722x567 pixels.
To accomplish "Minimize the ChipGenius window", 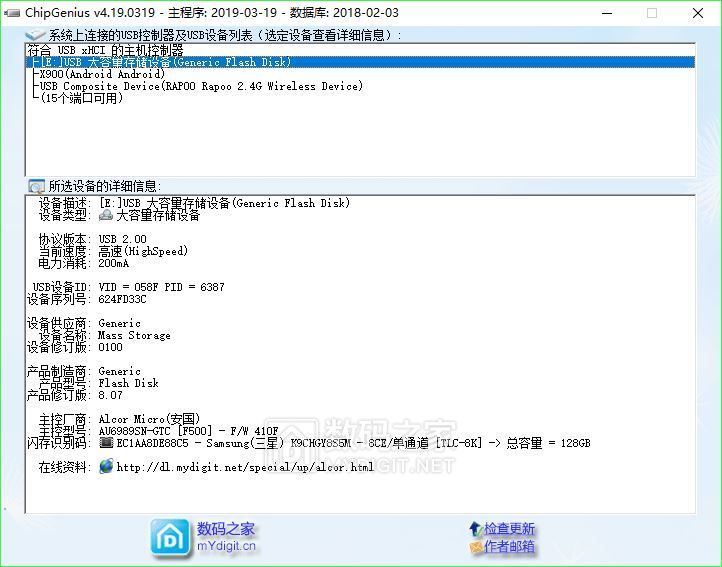I will [x=607, y=13].
